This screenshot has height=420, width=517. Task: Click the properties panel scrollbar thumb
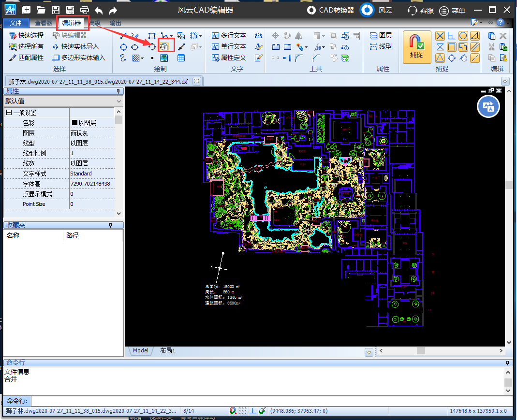click(x=118, y=119)
